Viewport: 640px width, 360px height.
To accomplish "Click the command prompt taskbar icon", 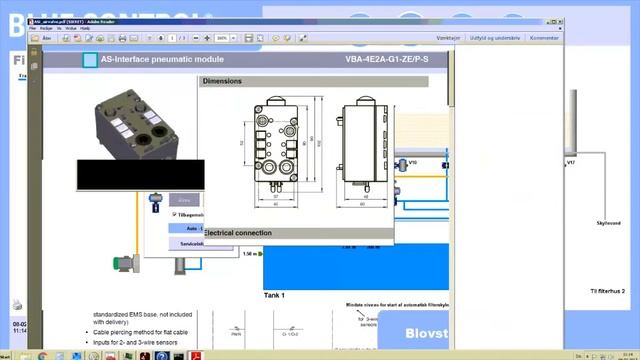I will click(x=178, y=356).
